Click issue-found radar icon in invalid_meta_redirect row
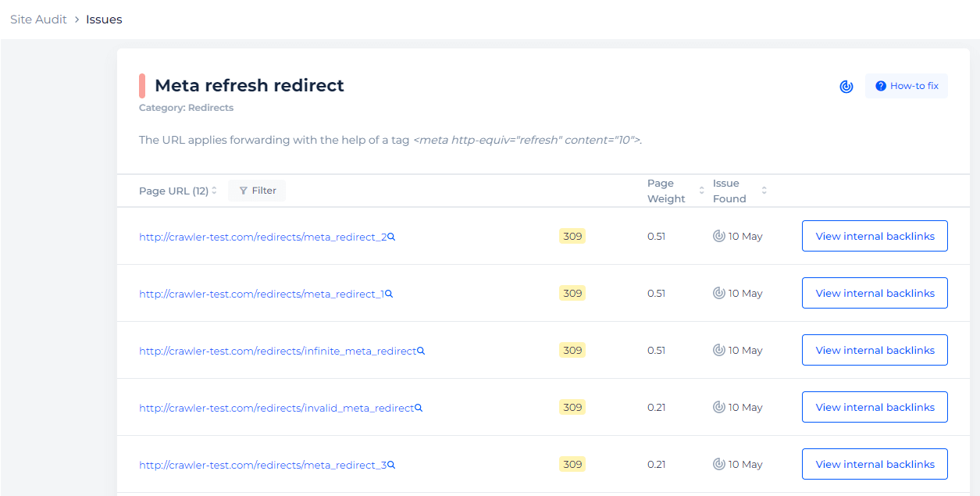Viewport: 980px width, 496px height. pyautogui.click(x=719, y=407)
